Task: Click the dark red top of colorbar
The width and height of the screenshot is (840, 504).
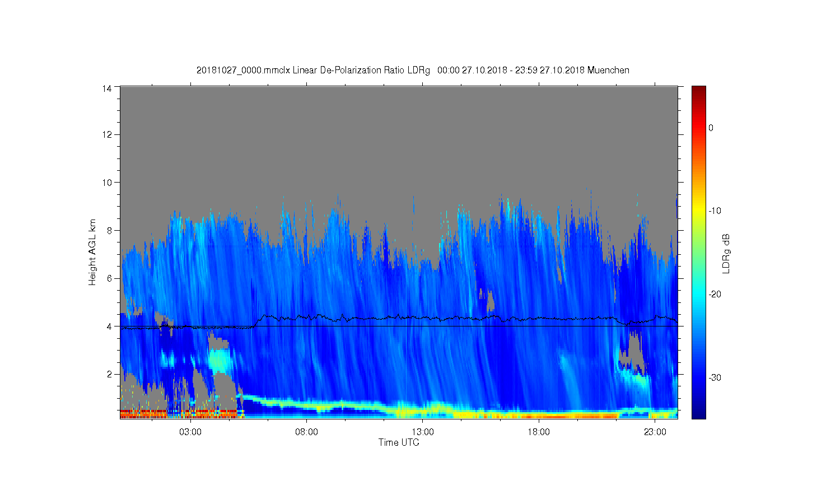Action: (698, 91)
